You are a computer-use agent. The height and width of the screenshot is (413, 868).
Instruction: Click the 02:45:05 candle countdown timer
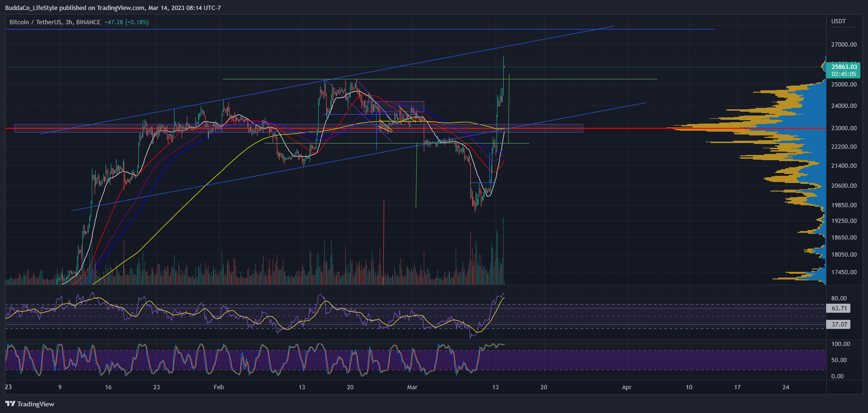(844, 74)
